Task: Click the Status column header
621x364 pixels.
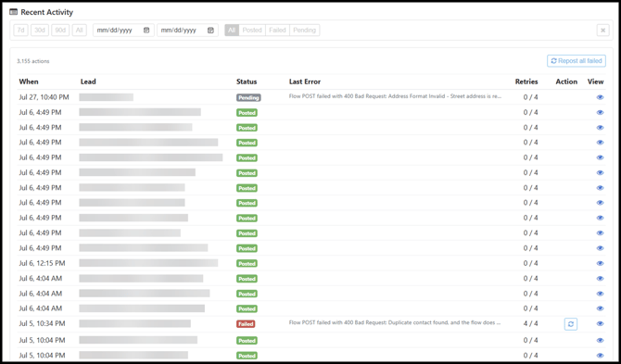Action: 247,82
